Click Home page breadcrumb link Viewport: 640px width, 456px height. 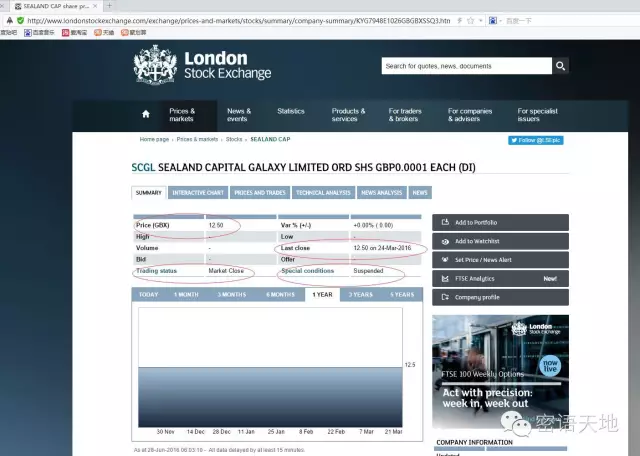154,139
